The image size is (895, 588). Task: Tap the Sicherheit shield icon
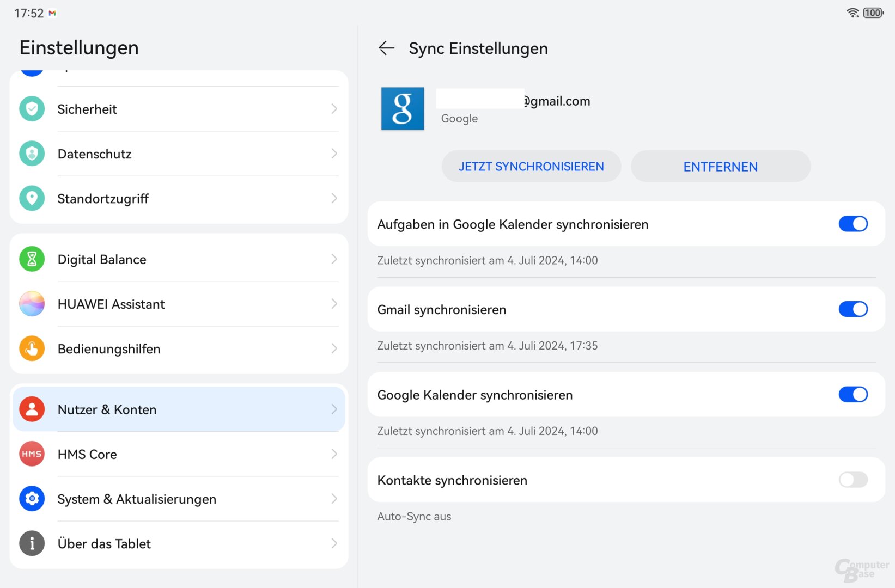[32, 109]
